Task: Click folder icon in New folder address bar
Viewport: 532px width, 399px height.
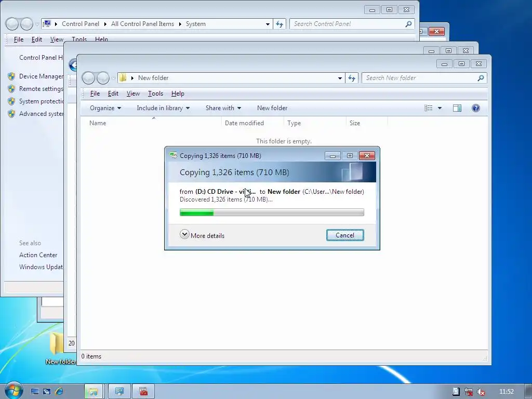Action: point(123,78)
